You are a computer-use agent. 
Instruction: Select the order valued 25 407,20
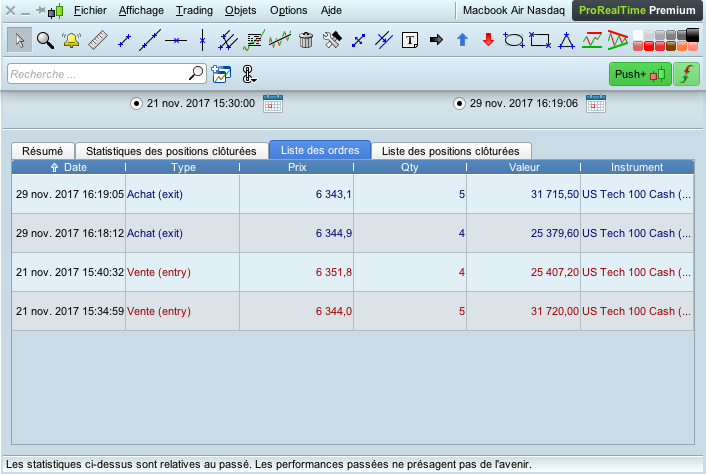tap(353, 272)
